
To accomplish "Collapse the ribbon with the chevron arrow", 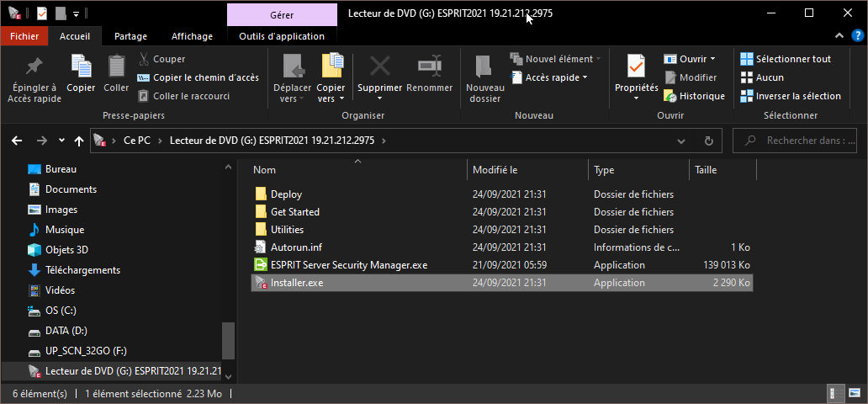I will [838, 36].
